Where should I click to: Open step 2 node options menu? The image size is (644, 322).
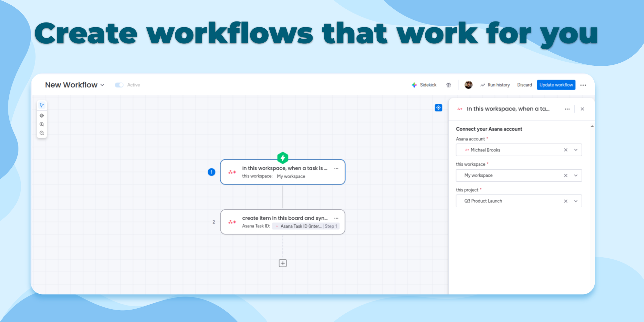tap(336, 218)
